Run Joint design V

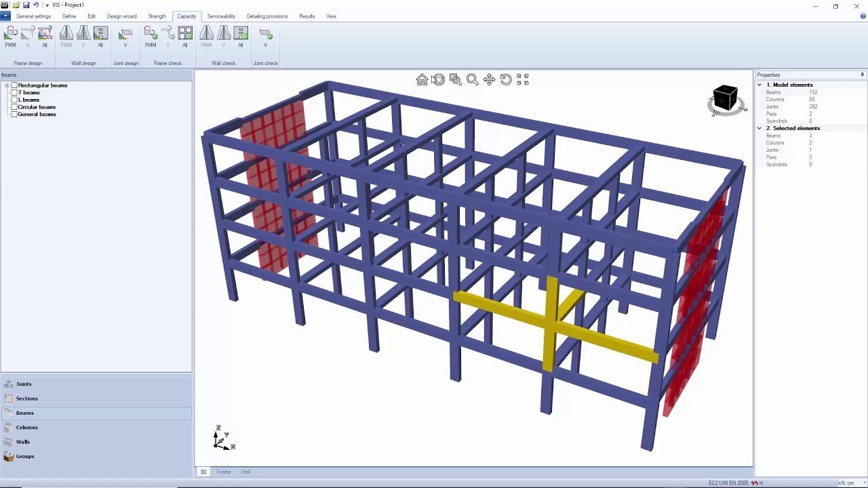tap(125, 37)
